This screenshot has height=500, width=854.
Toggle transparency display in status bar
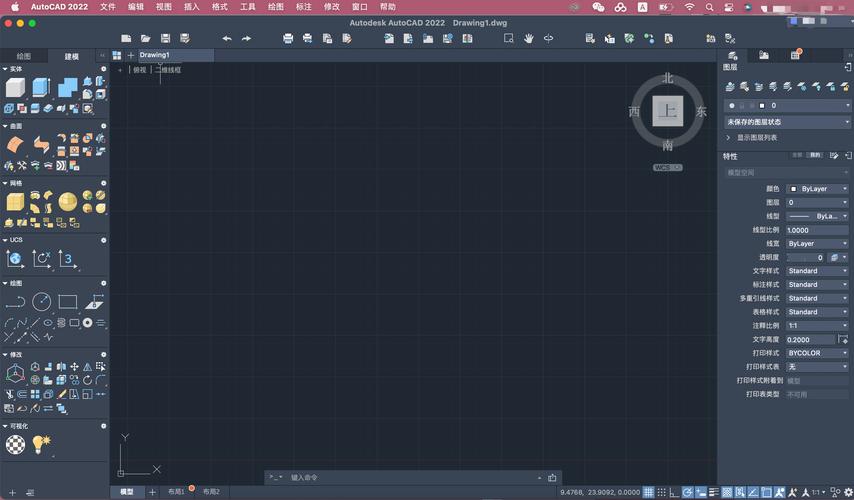(727, 492)
